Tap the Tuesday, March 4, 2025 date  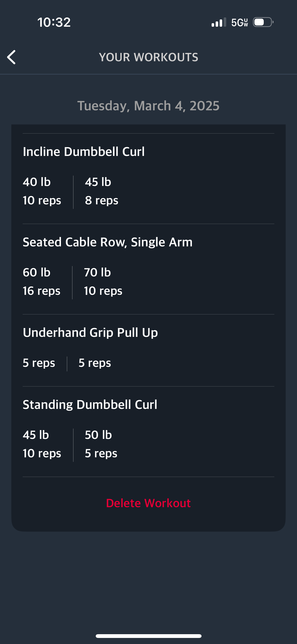148,106
